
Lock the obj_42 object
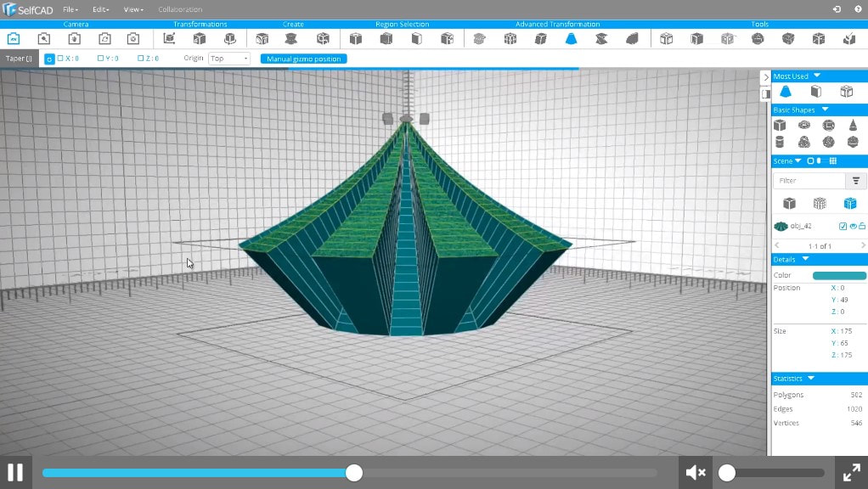(862, 226)
